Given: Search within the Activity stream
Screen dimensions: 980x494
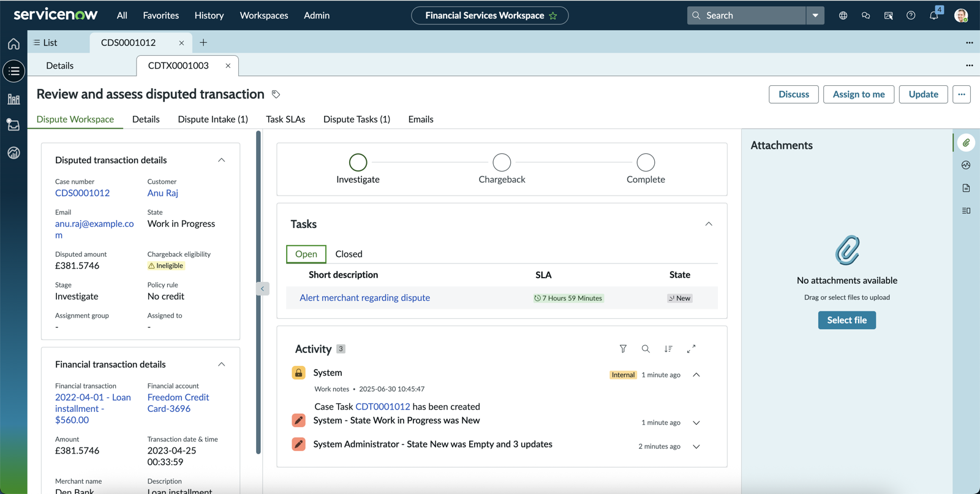Looking at the screenshot, I should point(646,349).
